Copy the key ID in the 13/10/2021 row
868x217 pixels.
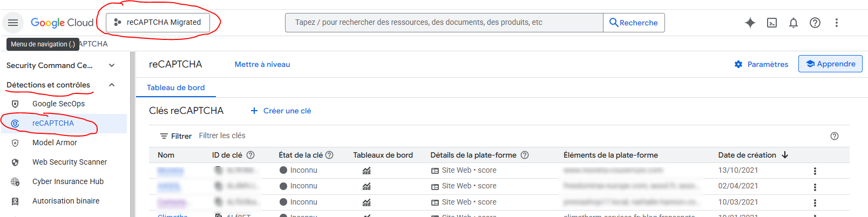click(x=219, y=170)
